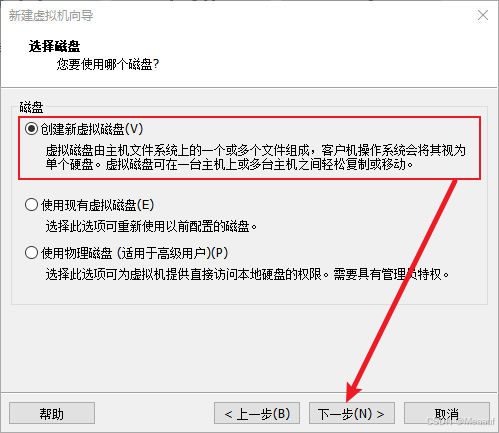
Task: Click the red arrowhead above 下一步
Action: (x=353, y=391)
